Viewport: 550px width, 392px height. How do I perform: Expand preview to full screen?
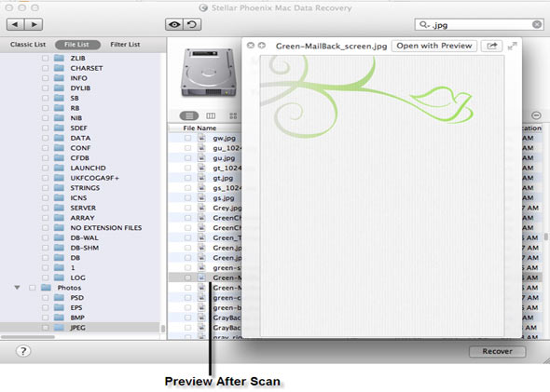[513, 46]
